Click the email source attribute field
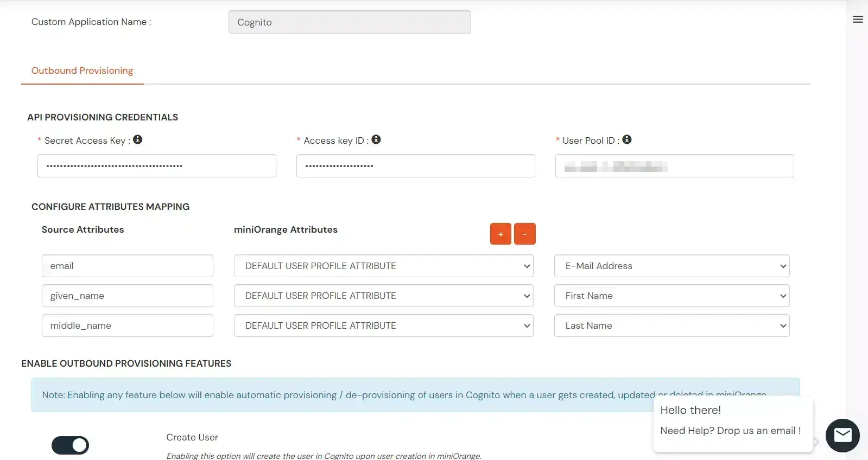The width and height of the screenshot is (868, 460). (128, 266)
